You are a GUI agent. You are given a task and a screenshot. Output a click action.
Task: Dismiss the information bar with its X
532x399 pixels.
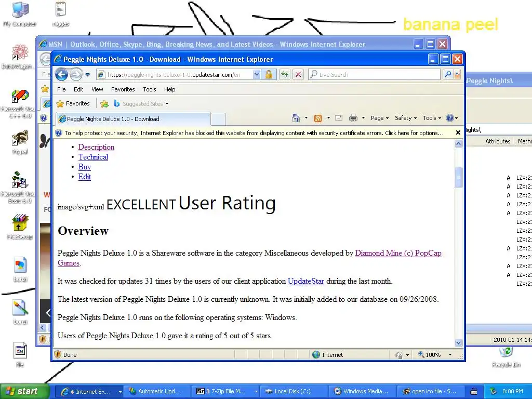coord(458,132)
